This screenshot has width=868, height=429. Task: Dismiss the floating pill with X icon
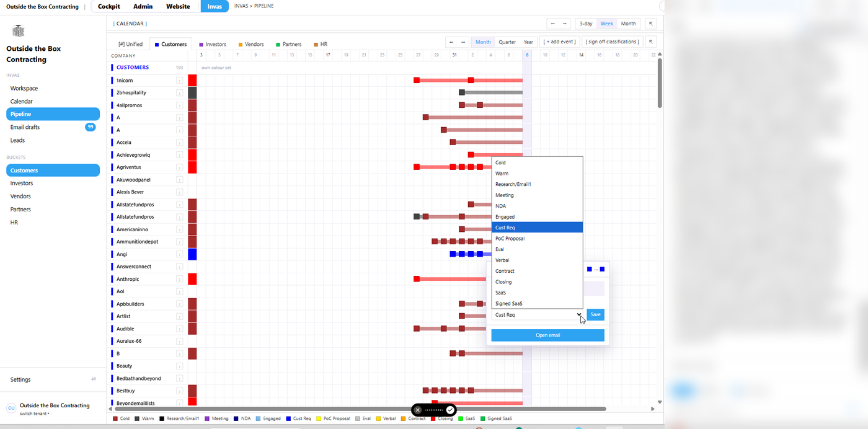[418, 410]
